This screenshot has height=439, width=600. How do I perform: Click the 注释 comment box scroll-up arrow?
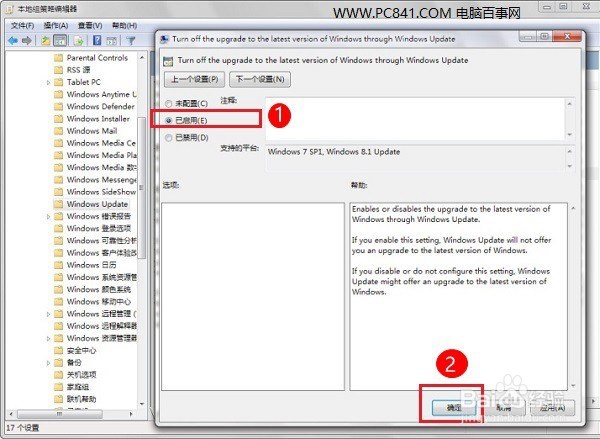[569, 104]
